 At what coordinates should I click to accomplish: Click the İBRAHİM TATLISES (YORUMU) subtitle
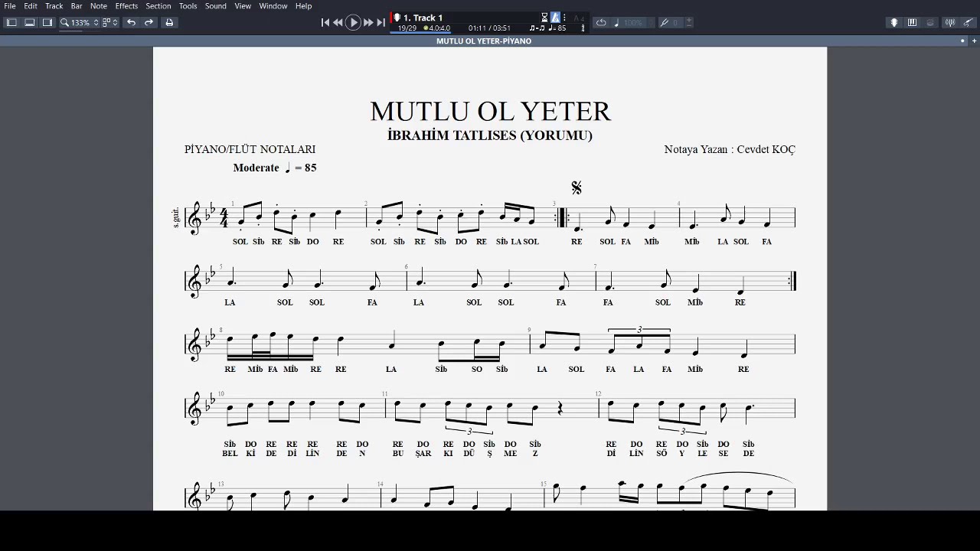490,135
